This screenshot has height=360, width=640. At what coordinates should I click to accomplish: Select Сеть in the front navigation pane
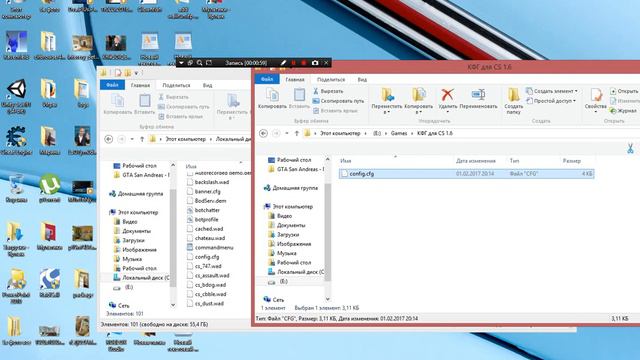coord(274,299)
